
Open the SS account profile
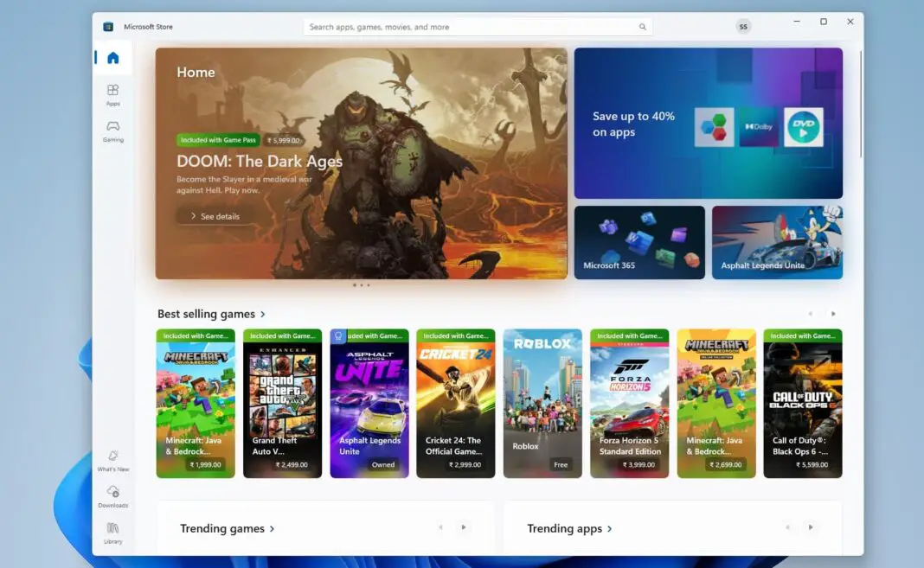[x=742, y=27]
